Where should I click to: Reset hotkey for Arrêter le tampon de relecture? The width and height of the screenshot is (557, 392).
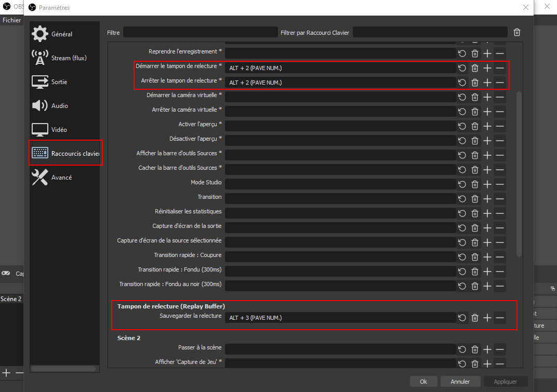point(462,83)
